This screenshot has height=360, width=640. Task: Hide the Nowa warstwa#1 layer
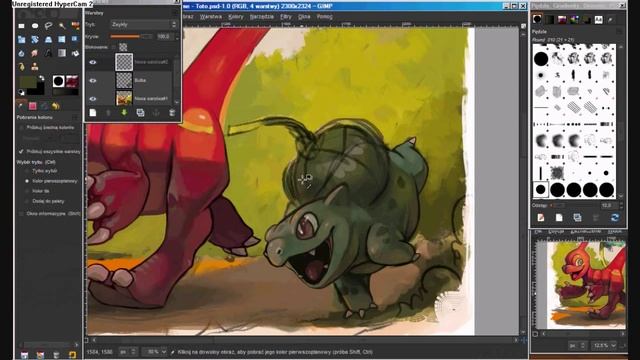pyautogui.click(x=93, y=98)
